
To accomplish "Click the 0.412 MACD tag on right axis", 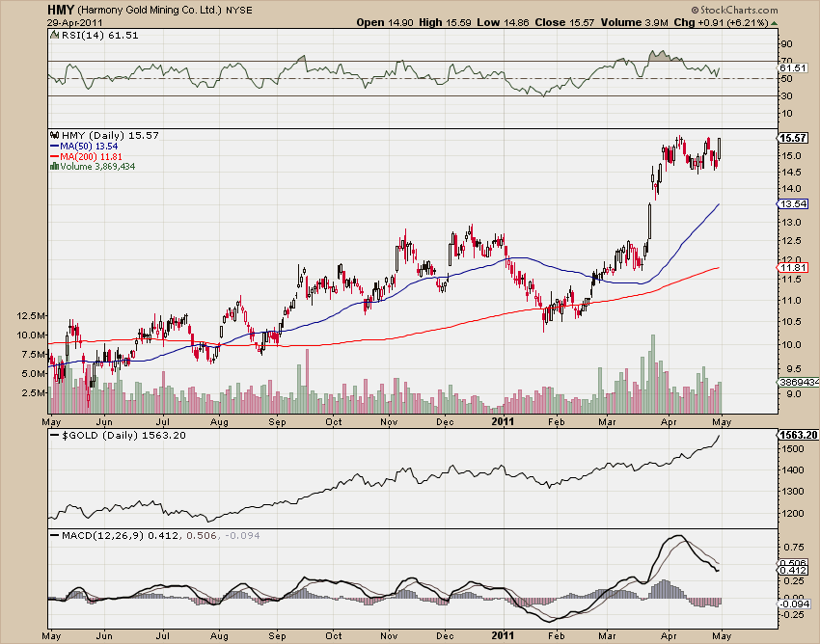I will [793, 571].
